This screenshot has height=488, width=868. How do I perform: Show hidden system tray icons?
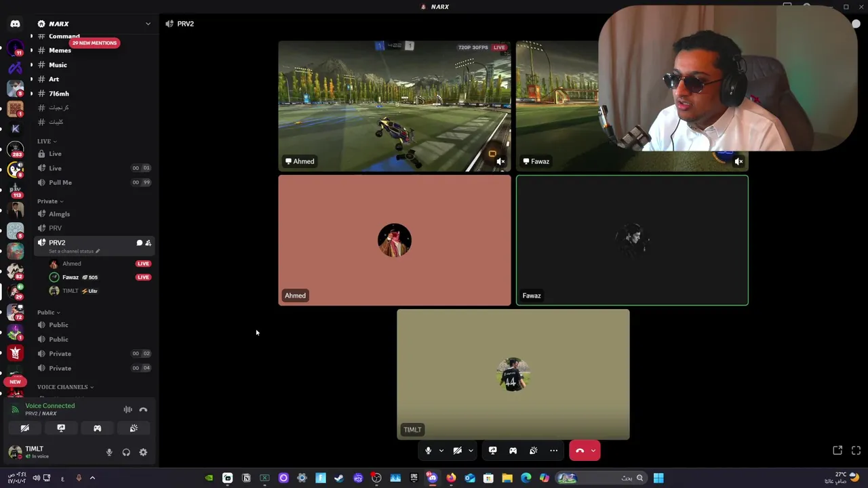(92, 479)
